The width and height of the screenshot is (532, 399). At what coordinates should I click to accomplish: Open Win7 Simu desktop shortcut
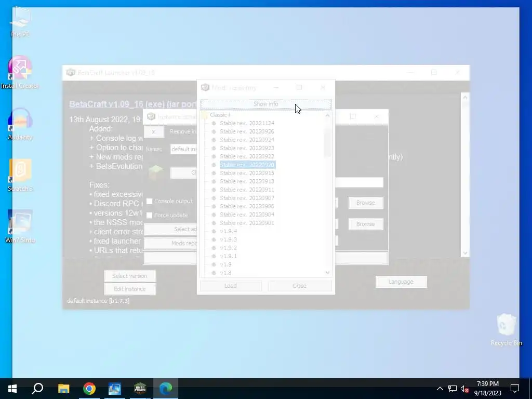click(20, 226)
